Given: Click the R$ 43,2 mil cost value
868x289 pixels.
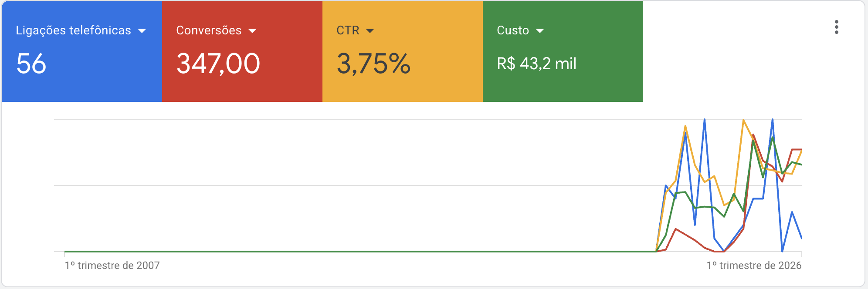Looking at the screenshot, I should click(536, 64).
